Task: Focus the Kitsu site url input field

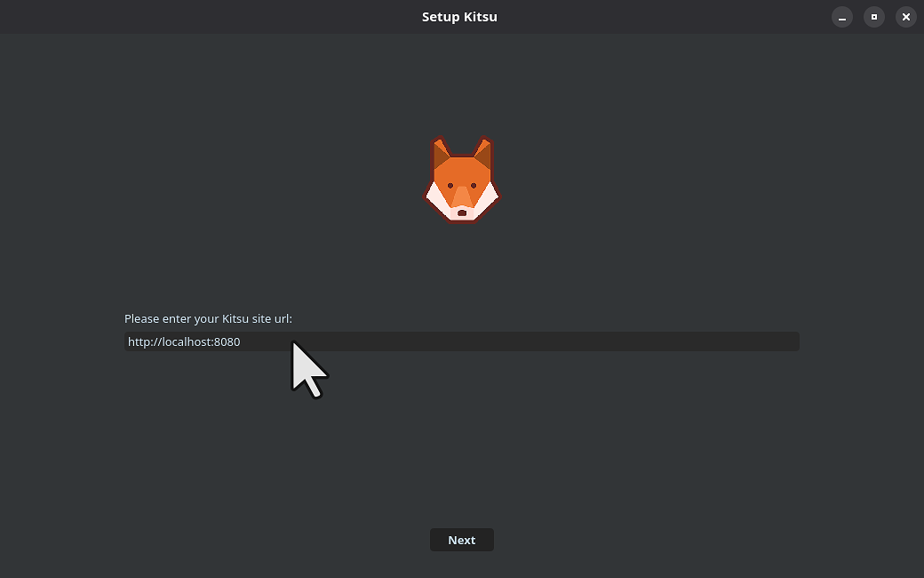Action: 461,341
